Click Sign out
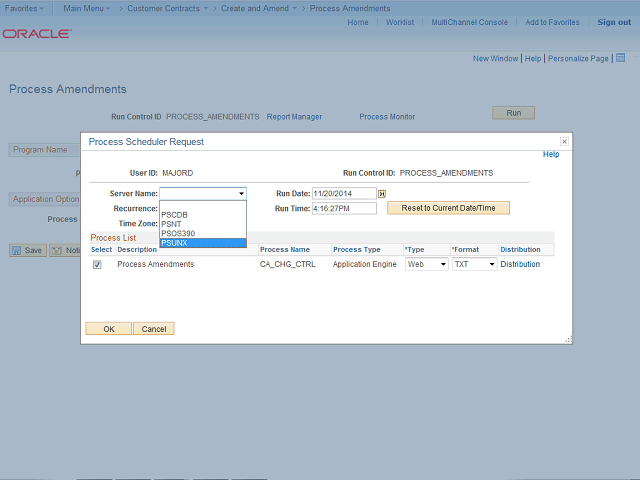 pyautogui.click(x=614, y=22)
